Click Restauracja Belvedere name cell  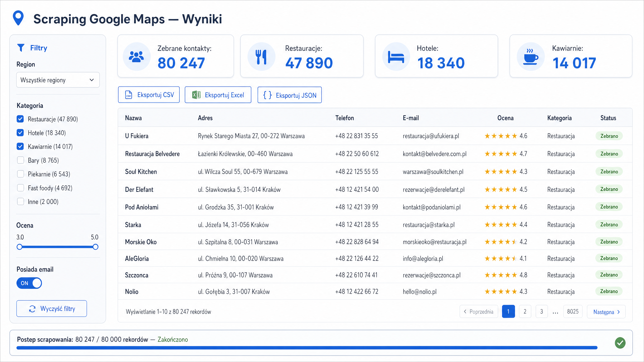[152, 154]
